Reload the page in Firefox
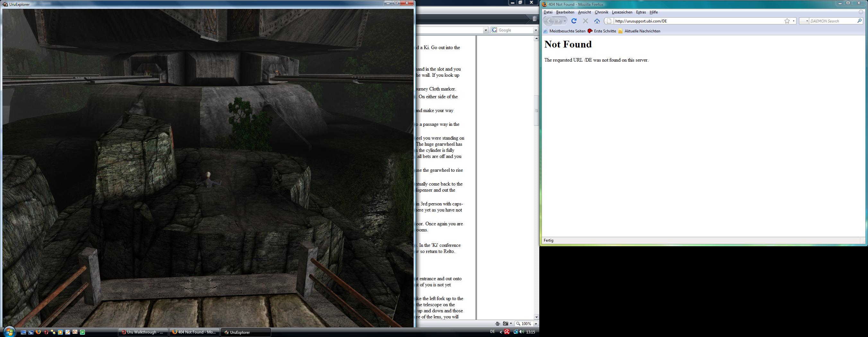Screen dimensions: 868x337 click(x=574, y=21)
